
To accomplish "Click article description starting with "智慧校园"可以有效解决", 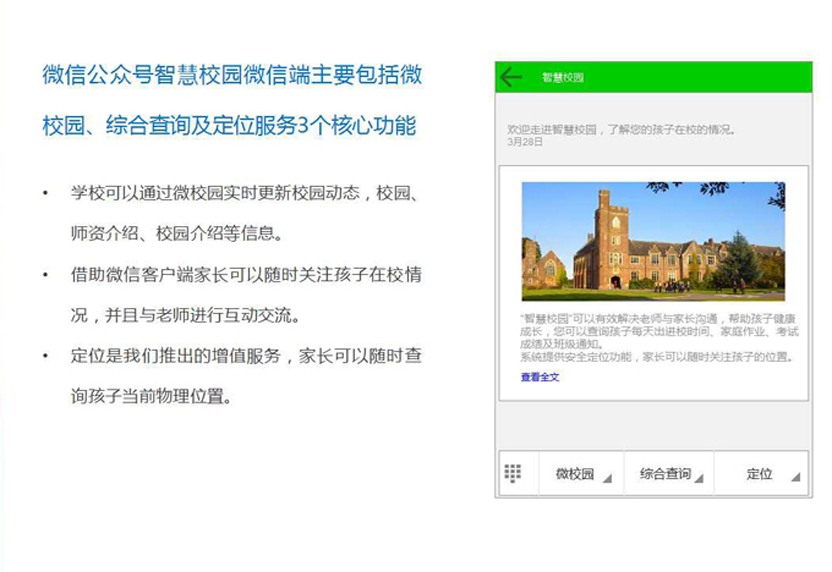I will click(x=658, y=332).
